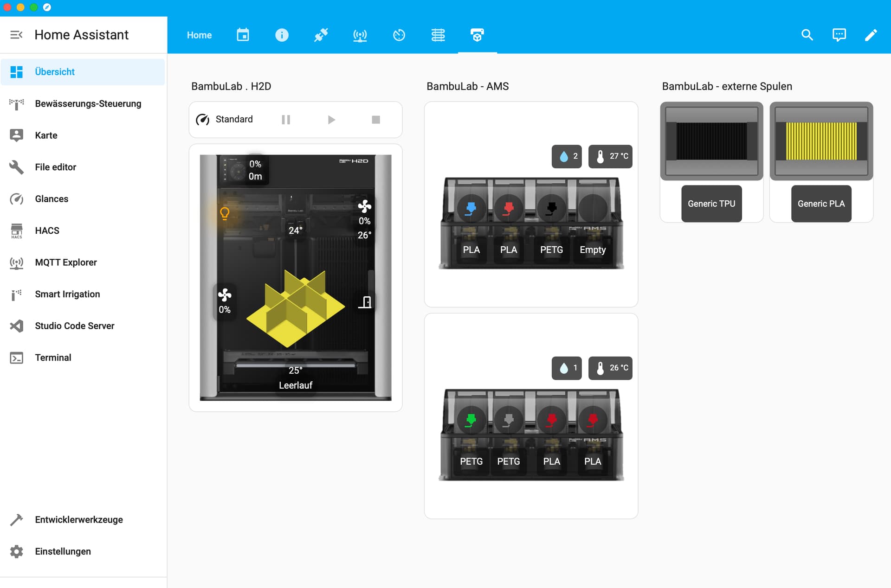The width and height of the screenshot is (891, 588).
Task: Click the search icon in header
Action: (807, 35)
